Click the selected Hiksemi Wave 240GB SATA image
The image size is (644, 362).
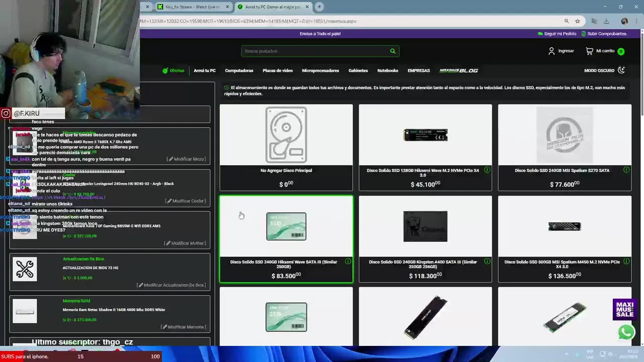[286, 226]
